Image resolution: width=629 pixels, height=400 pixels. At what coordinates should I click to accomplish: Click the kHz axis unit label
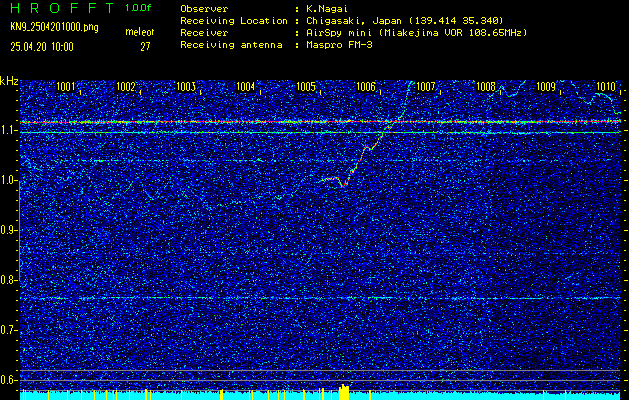coord(9,81)
